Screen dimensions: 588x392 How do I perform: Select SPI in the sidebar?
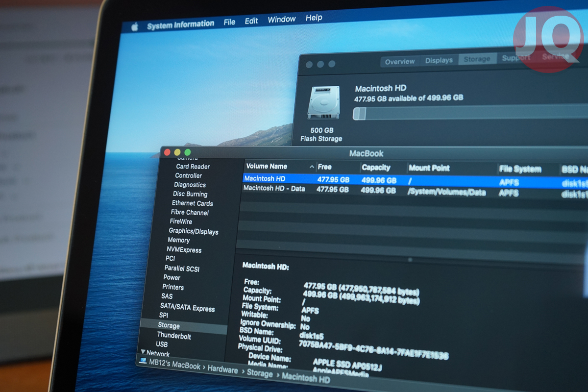pos(164,316)
